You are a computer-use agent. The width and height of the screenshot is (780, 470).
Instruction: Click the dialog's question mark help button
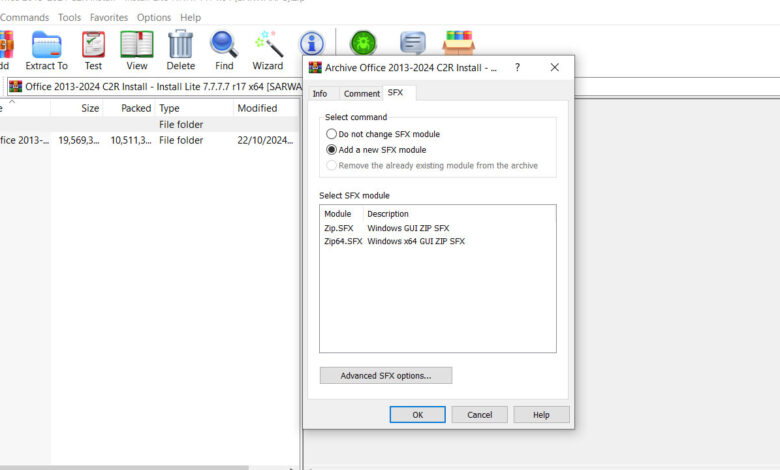pyautogui.click(x=517, y=67)
